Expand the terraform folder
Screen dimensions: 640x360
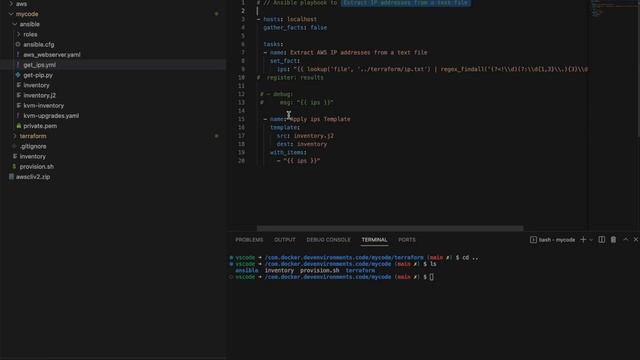pos(15,136)
